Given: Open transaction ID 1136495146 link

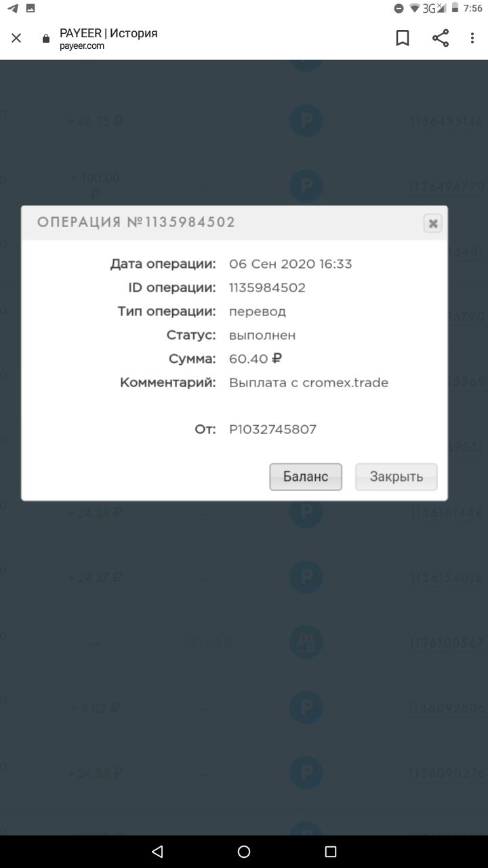Looking at the screenshot, I should pos(447,121).
